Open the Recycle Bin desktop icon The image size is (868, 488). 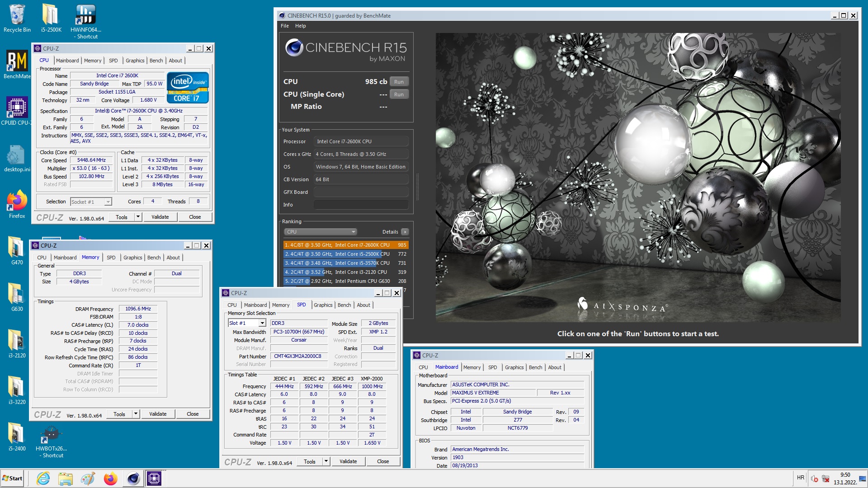(17, 18)
